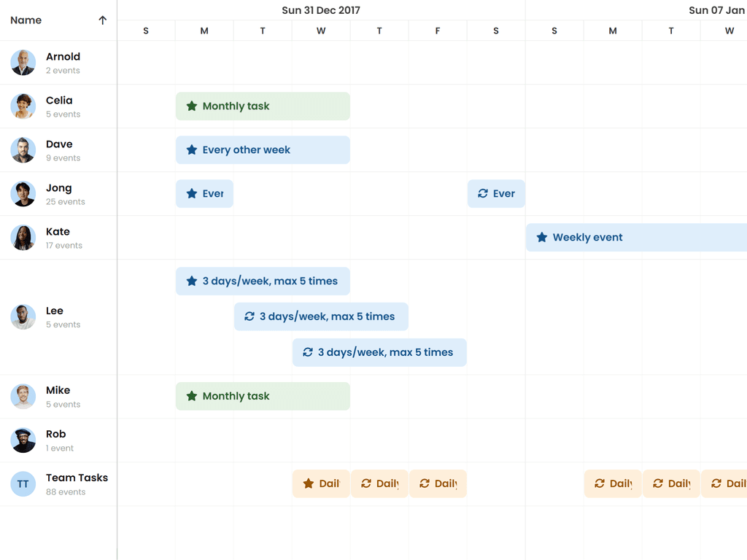Click the star icon on Celia's Monthly task
The height and width of the screenshot is (560, 747).
click(192, 106)
